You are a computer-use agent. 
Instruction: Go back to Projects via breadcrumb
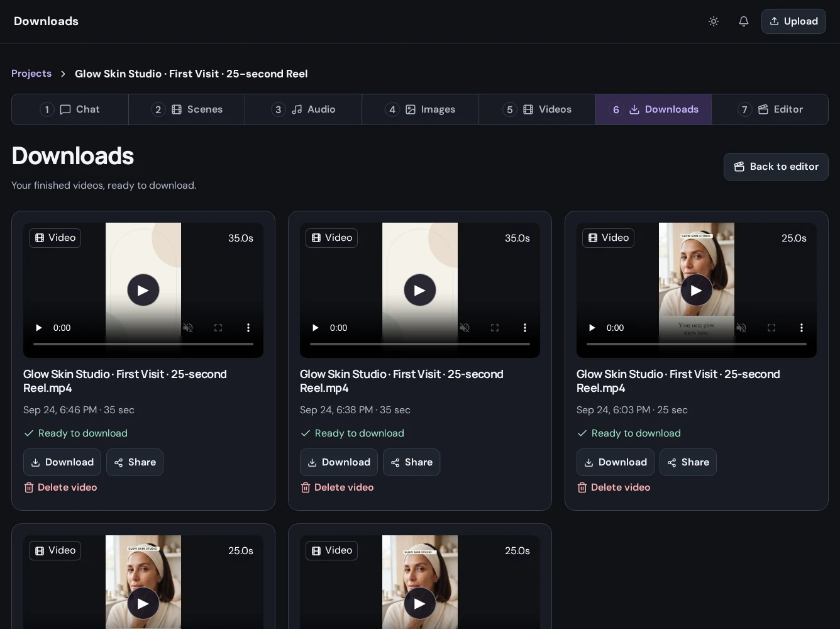31,74
